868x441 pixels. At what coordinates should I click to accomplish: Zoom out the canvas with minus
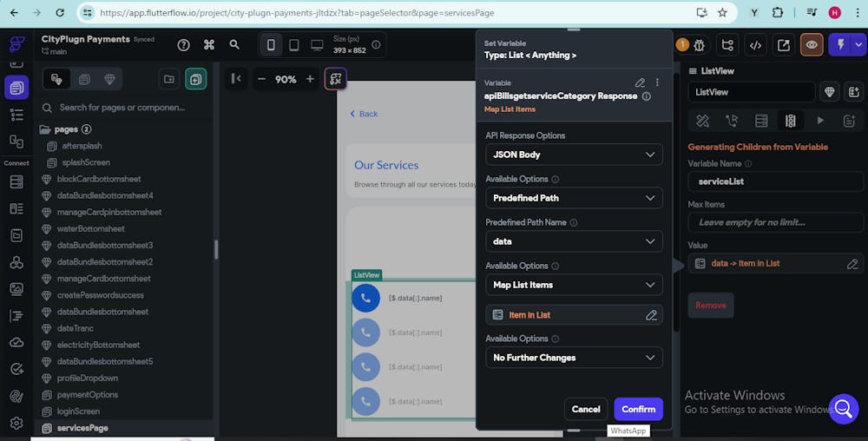[x=261, y=79]
